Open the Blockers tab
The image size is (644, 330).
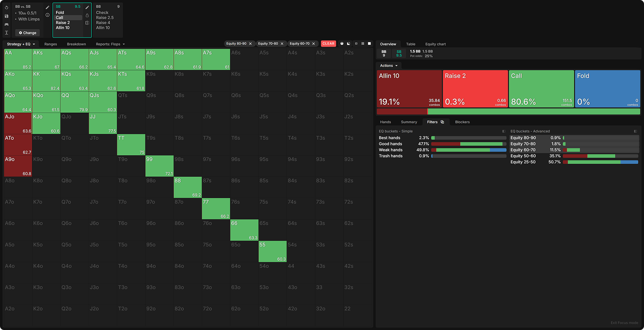tap(462, 122)
